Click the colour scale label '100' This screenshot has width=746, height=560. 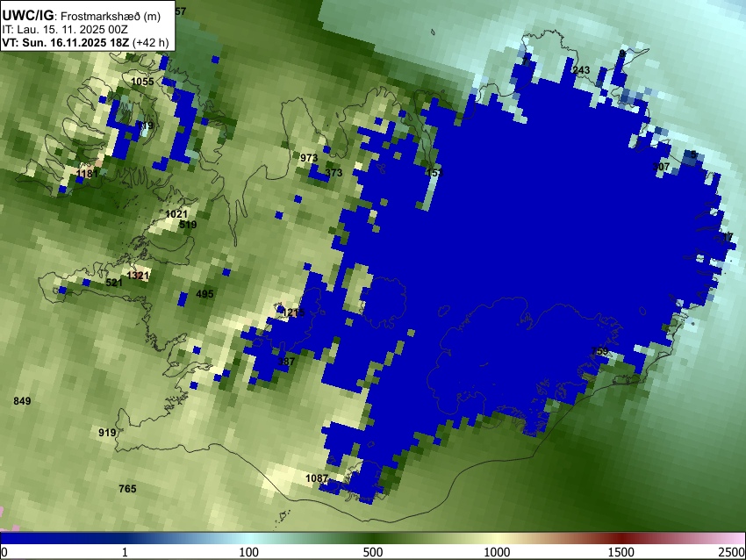coord(248,552)
